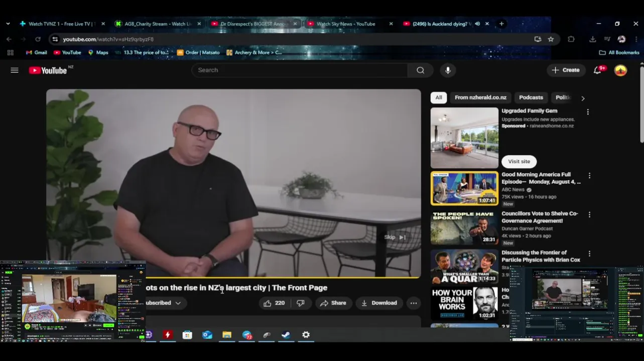644x361 pixels.
Task: Open options for Particle Physics video
Action: pyautogui.click(x=589, y=254)
